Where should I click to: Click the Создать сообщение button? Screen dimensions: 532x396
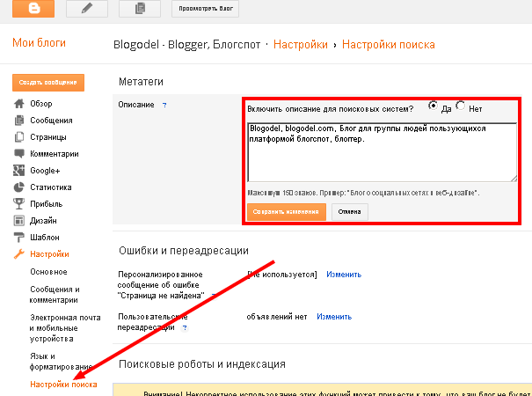(48, 83)
